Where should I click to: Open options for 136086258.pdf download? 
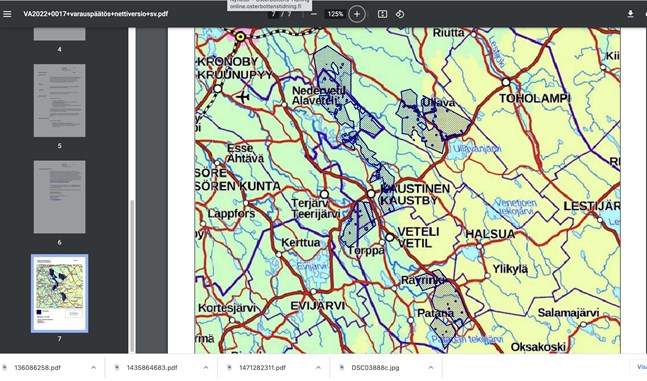click(x=94, y=367)
